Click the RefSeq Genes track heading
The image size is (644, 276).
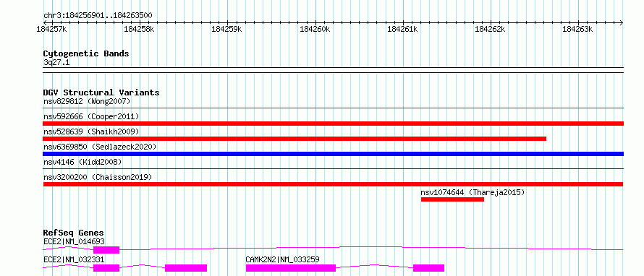click(x=74, y=233)
